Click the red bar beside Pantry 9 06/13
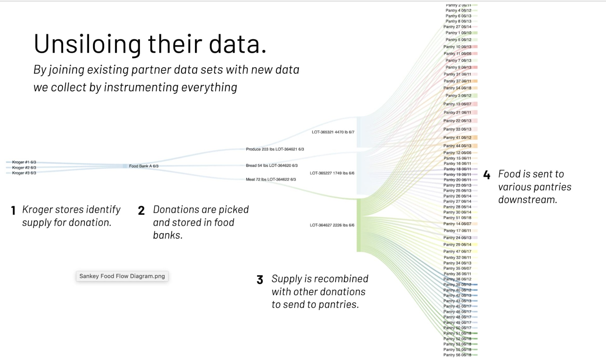The image size is (606, 364). coord(475,67)
